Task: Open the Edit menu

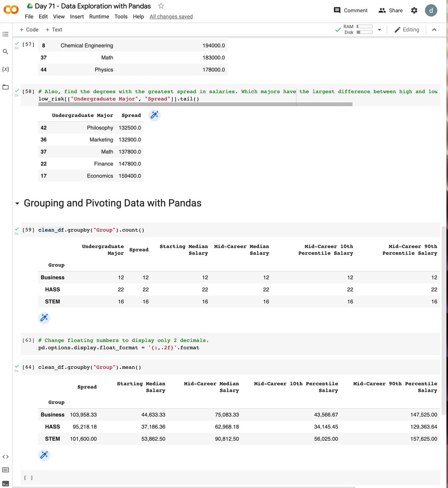Action: point(43,17)
